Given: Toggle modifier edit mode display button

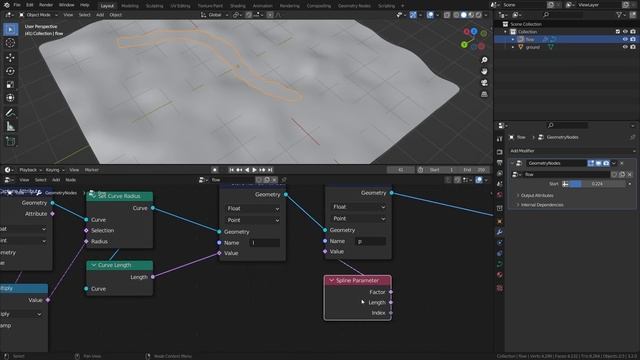Looking at the screenshot, I should pyautogui.click(x=591, y=163).
